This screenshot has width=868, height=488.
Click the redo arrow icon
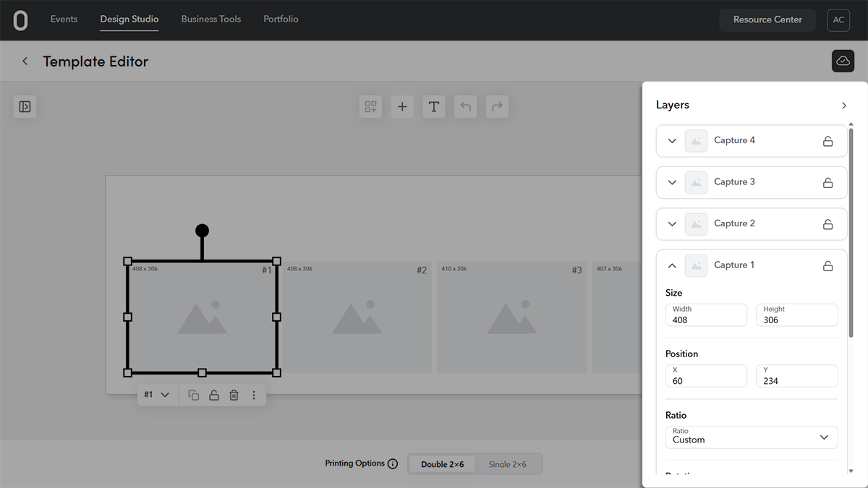(x=497, y=107)
